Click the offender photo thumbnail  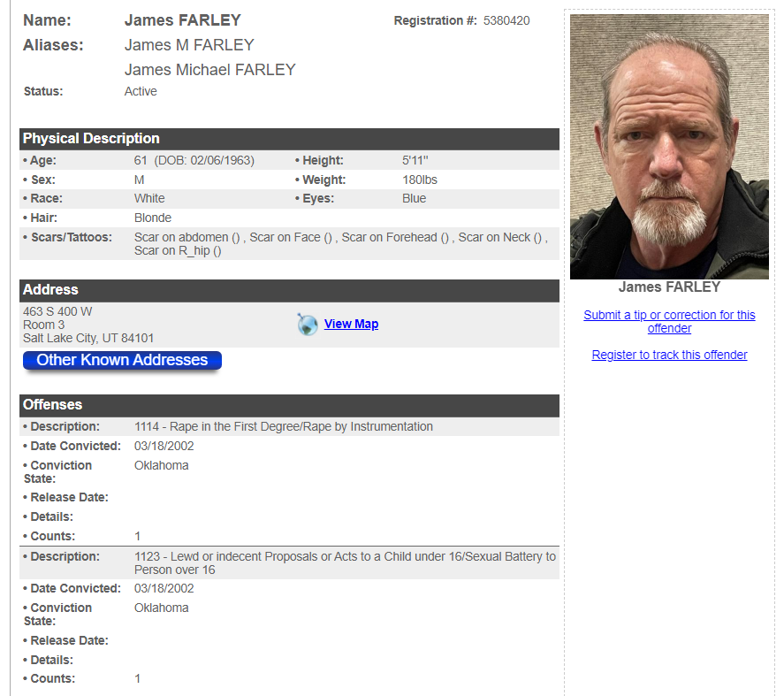(669, 147)
